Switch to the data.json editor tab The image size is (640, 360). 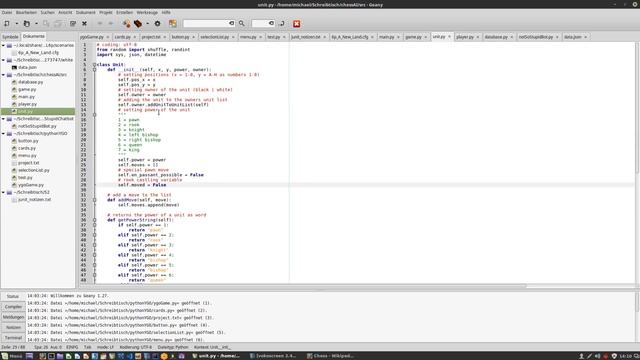tap(572, 37)
